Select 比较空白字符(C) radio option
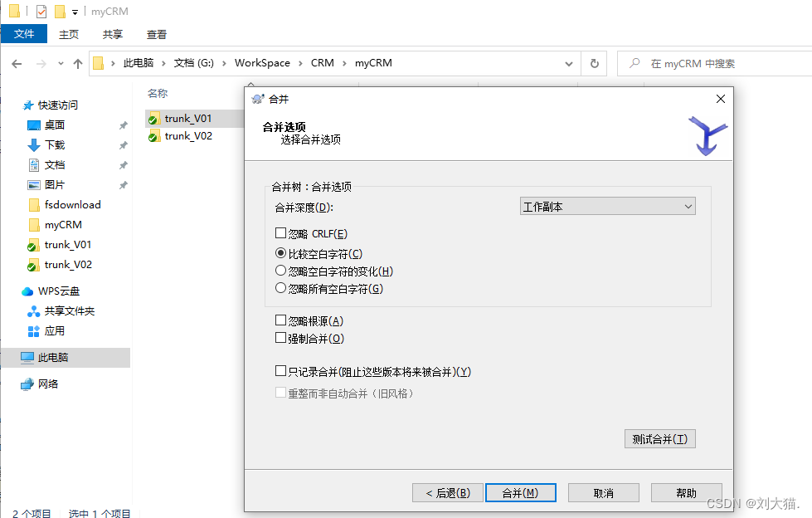This screenshot has height=518, width=812. (x=280, y=253)
